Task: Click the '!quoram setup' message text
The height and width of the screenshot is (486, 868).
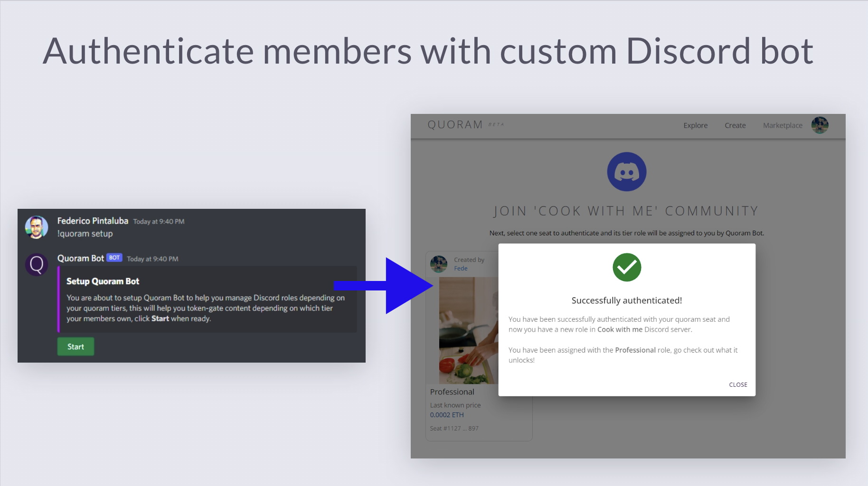Action: pos(85,234)
